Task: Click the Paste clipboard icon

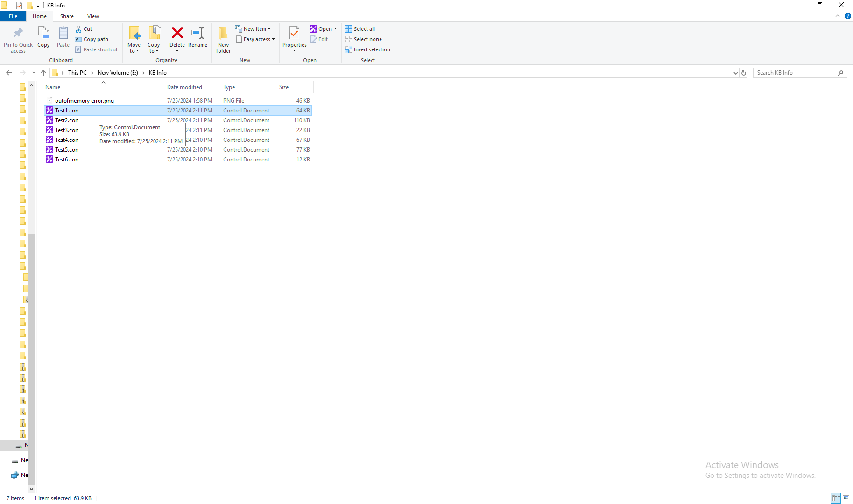Action: tap(63, 33)
